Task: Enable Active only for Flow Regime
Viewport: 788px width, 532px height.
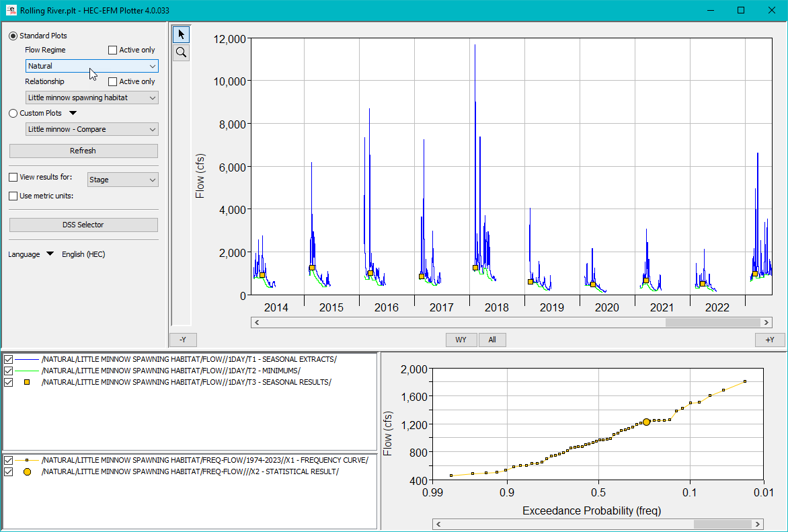Action: (113, 50)
